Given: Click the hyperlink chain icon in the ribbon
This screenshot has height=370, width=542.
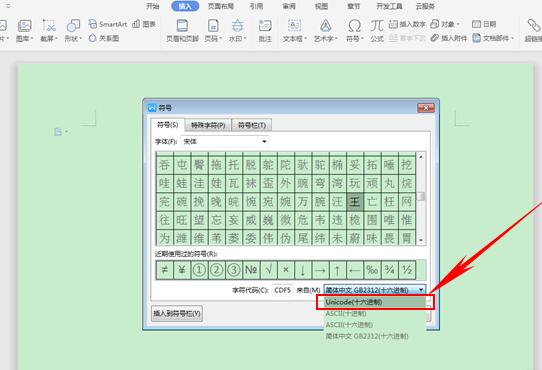Looking at the screenshot, I should click(x=534, y=26).
